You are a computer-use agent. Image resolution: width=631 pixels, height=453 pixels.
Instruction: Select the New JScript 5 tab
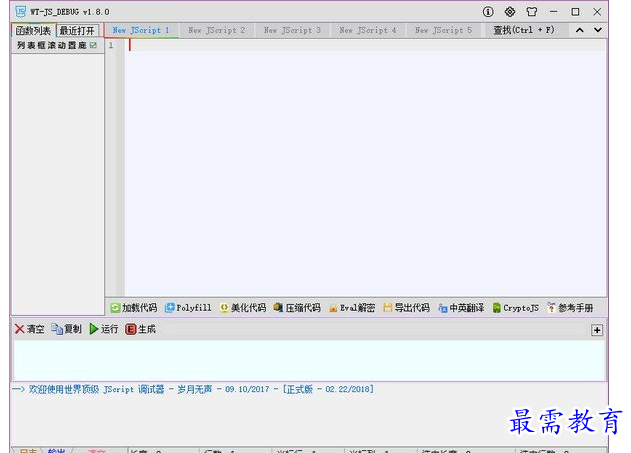(x=443, y=30)
